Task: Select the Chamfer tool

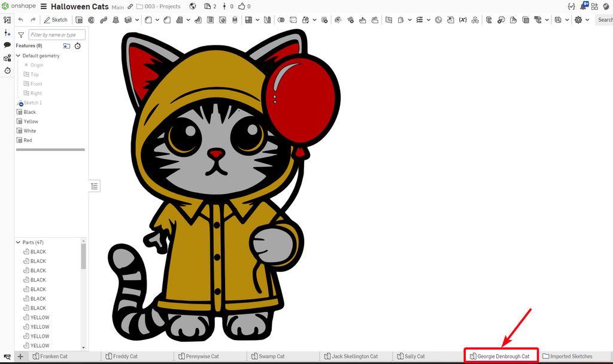Action: tap(167, 20)
